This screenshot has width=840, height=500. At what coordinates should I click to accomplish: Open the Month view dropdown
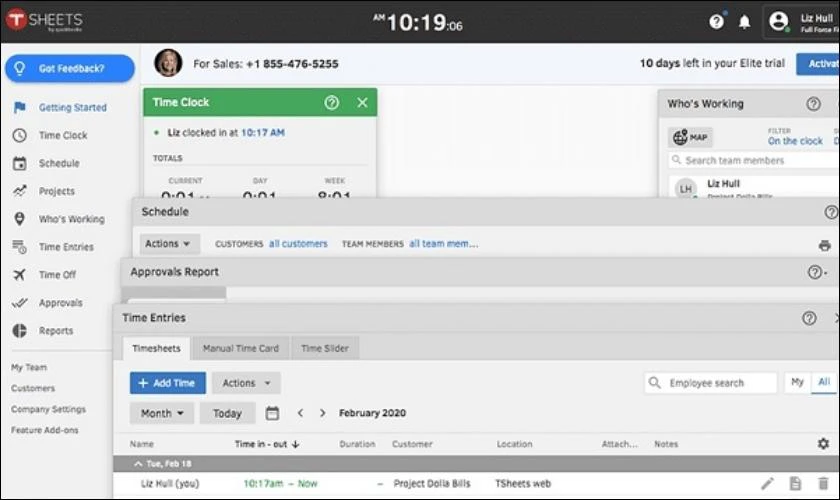click(x=162, y=413)
